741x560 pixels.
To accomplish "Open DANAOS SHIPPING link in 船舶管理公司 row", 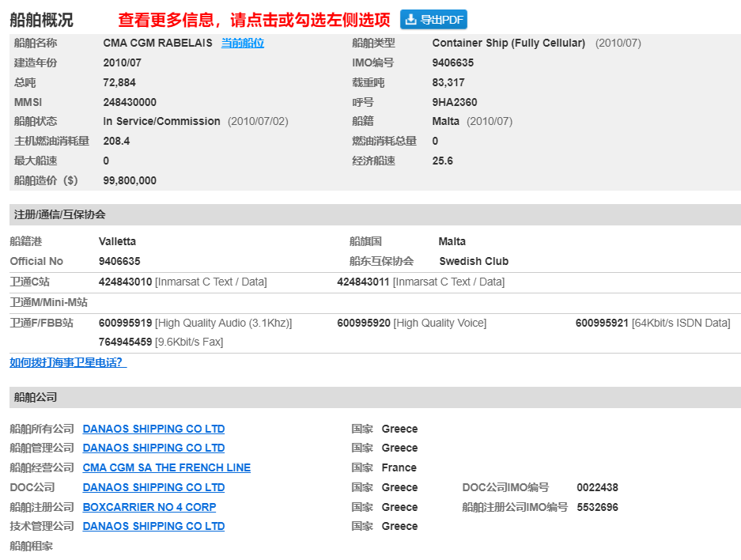I will (x=153, y=448).
